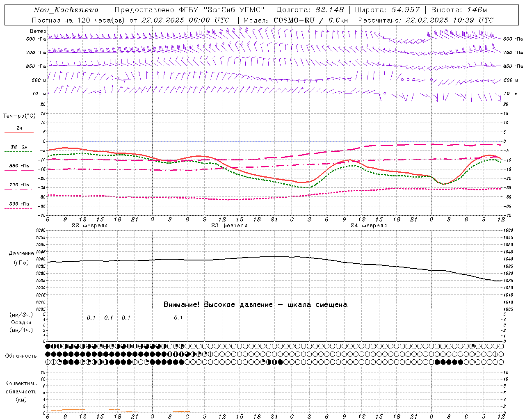Image resolution: width=525 pixels, height=420 pixels.
Task: Click the '22 февраля' date label
Action: pyautogui.click(x=90, y=226)
